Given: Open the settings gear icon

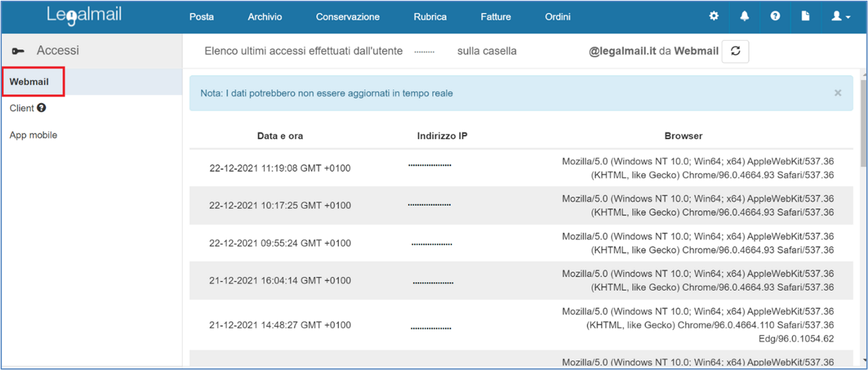Looking at the screenshot, I should 713,16.
